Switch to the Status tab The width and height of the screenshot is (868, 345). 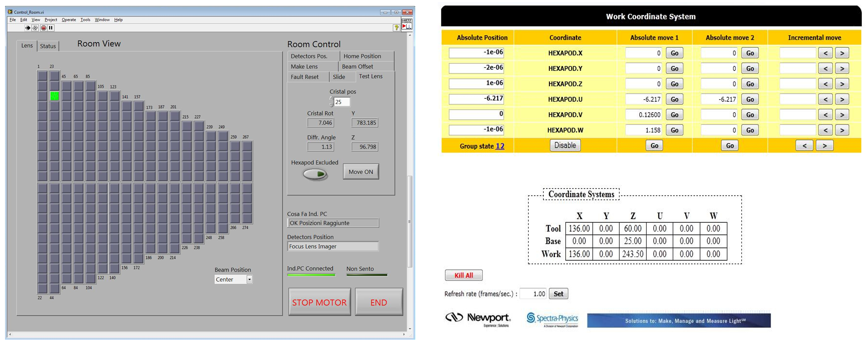[x=48, y=46]
